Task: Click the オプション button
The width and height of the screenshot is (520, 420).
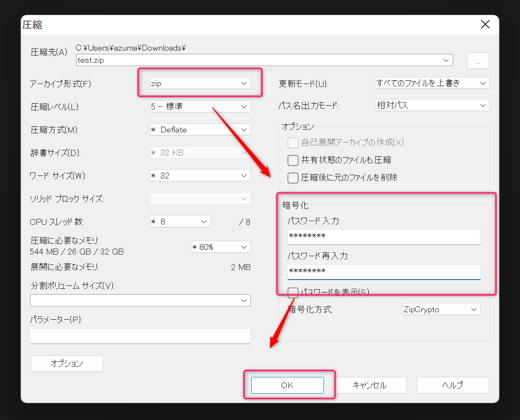Action: (x=67, y=364)
